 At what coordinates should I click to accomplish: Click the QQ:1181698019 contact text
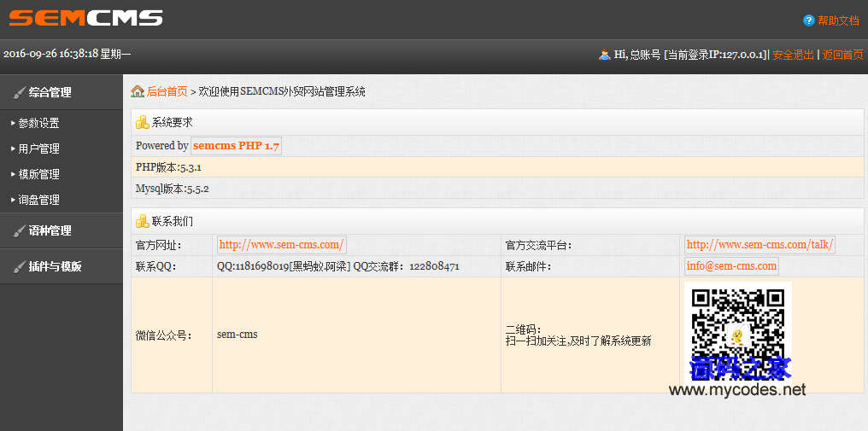tap(284, 266)
